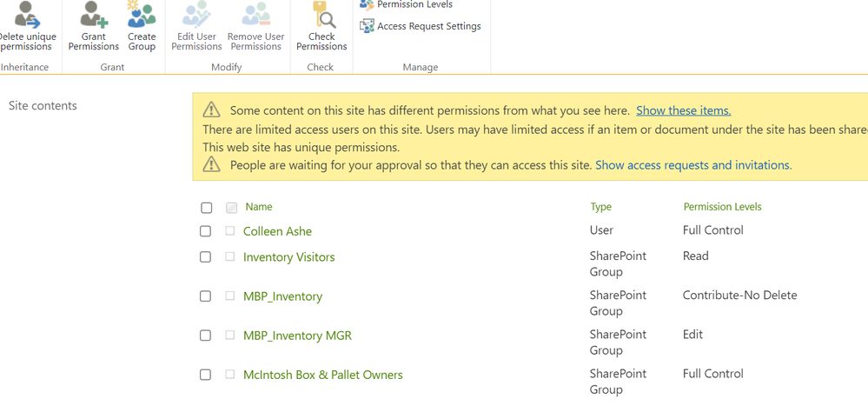Open the Inventory Visitors group
This screenshot has height=412, width=868.
[289, 257]
